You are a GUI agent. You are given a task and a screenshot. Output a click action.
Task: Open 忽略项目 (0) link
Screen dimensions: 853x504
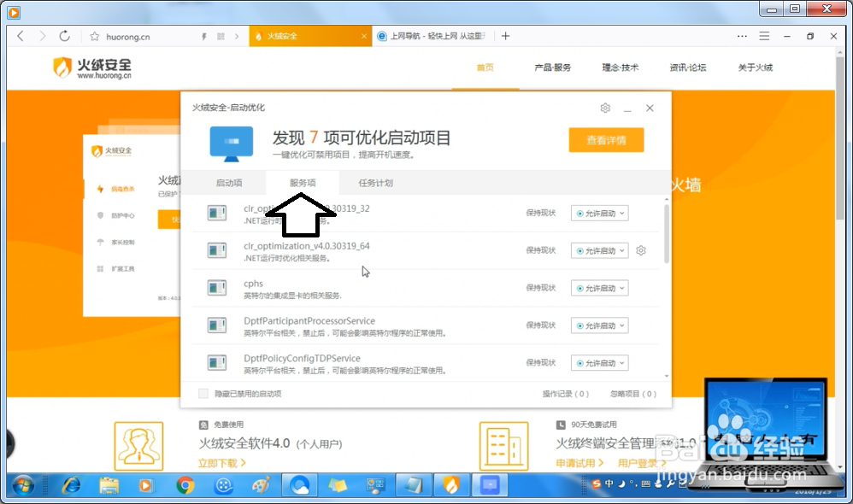pyautogui.click(x=633, y=394)
